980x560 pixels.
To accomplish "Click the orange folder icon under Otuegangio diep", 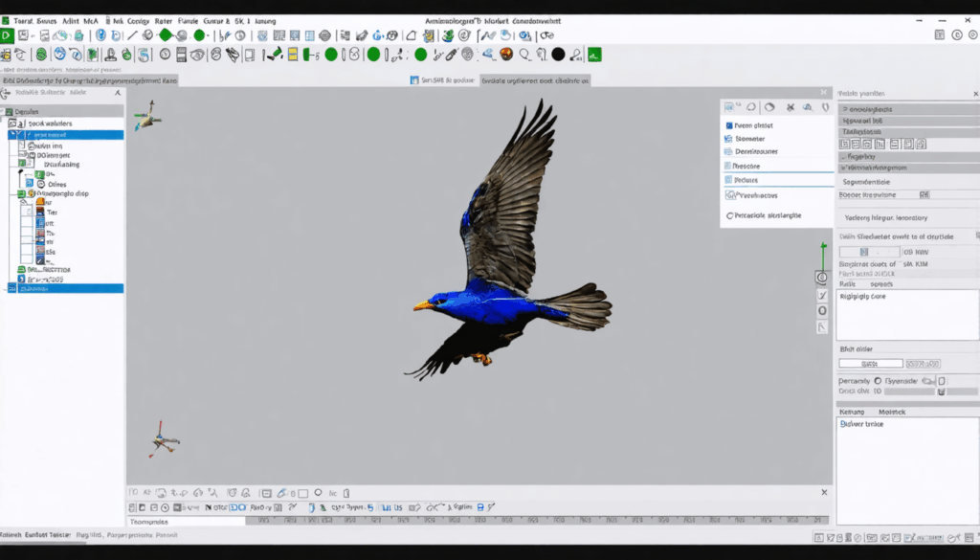I will [x=40, y=202].
